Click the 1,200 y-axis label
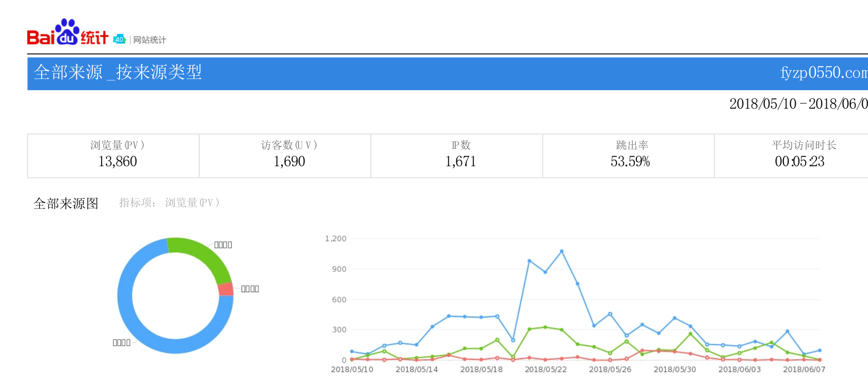The height and width of the screenshot is (381, 868). [336, 239]
